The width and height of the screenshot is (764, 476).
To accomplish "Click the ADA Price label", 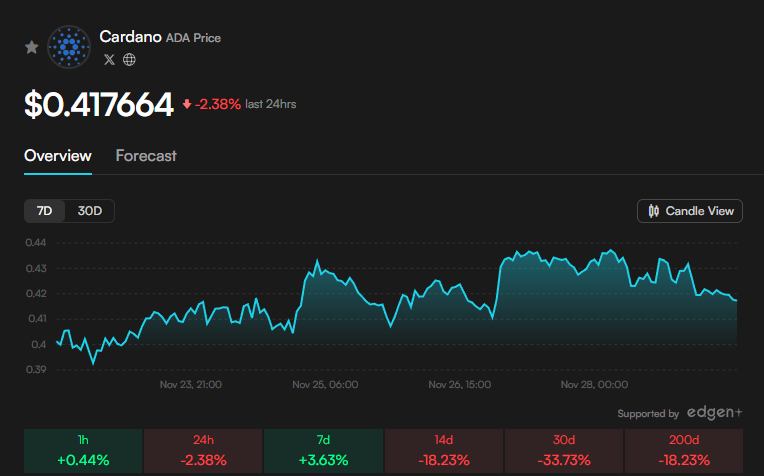I will point(193,38).
